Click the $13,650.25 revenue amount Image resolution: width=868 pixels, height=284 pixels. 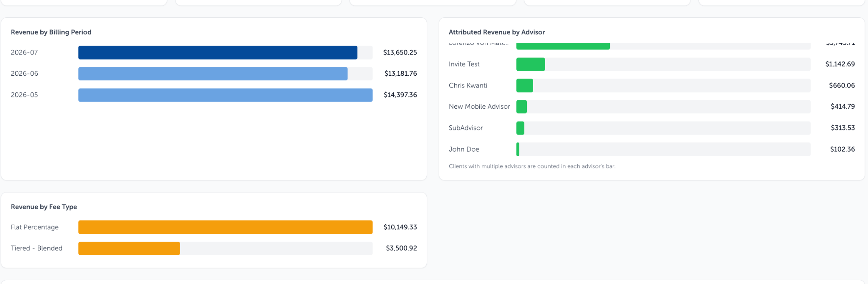400,52
